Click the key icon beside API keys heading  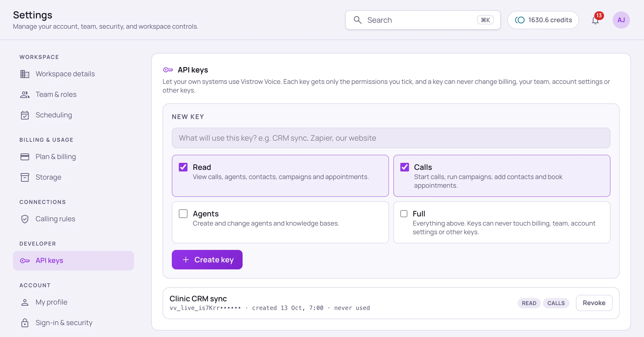click(168, 70)
